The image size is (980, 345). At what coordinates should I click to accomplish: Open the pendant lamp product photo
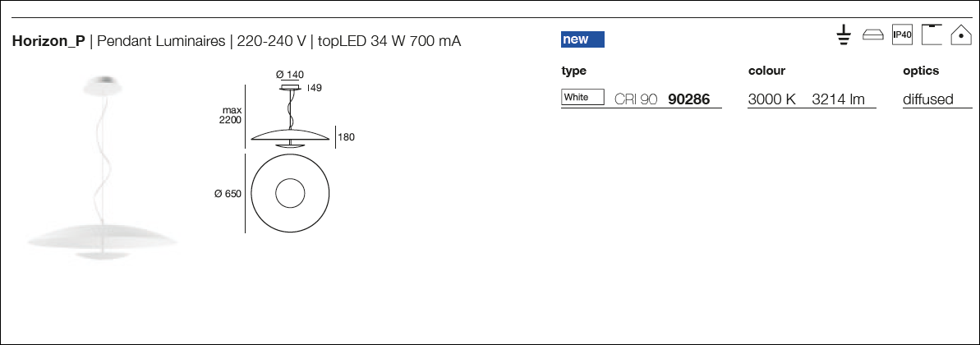coord(102,168)
